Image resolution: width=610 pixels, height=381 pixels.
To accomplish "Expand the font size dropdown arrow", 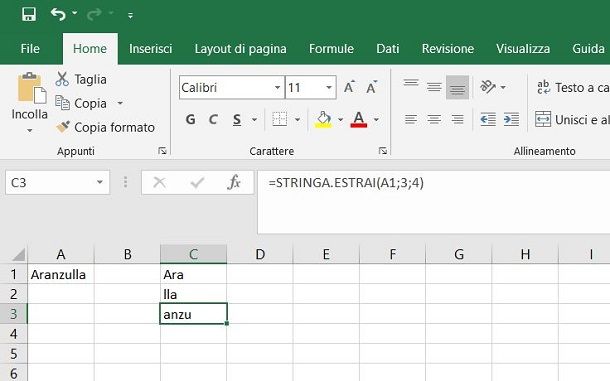I will pos(329,88).
